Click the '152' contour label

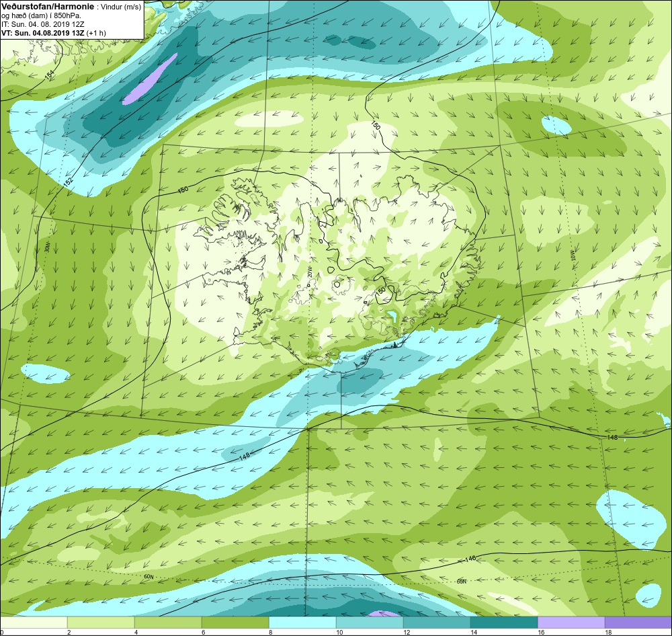(x=68, y=182)
